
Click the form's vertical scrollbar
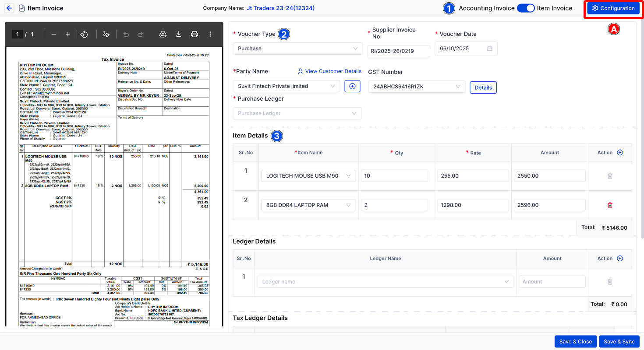point(642,129)
